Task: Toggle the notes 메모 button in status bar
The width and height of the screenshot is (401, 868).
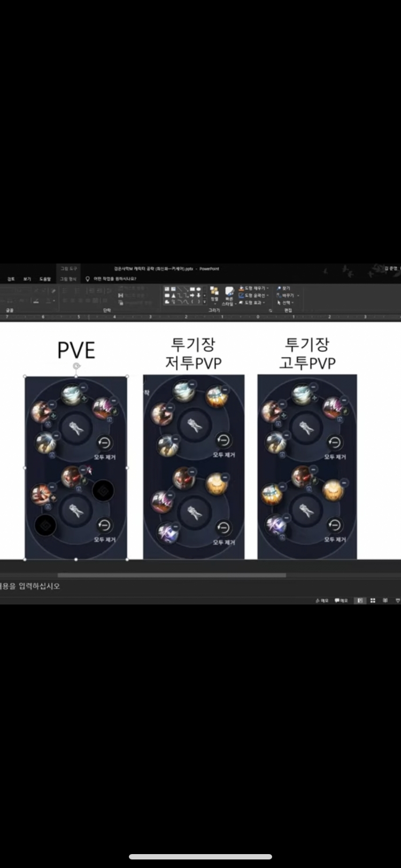Action: tap(322, 600)
